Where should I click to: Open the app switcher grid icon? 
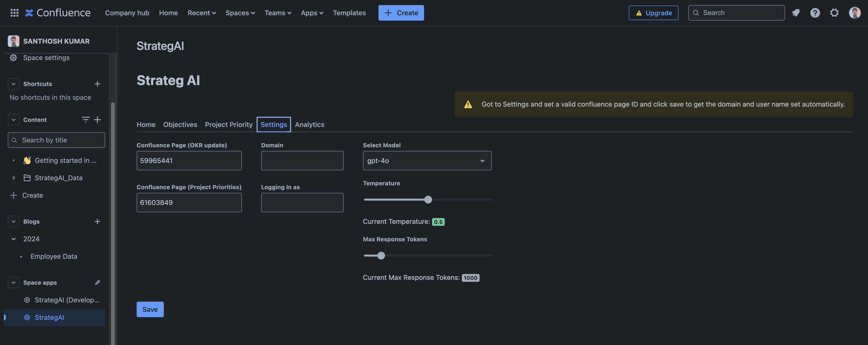click(14, 13)
